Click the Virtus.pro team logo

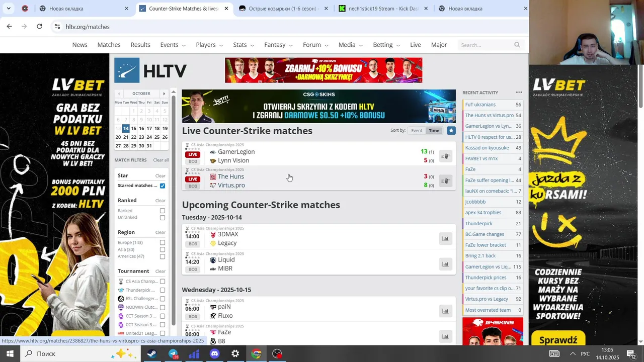coord(213,186)
